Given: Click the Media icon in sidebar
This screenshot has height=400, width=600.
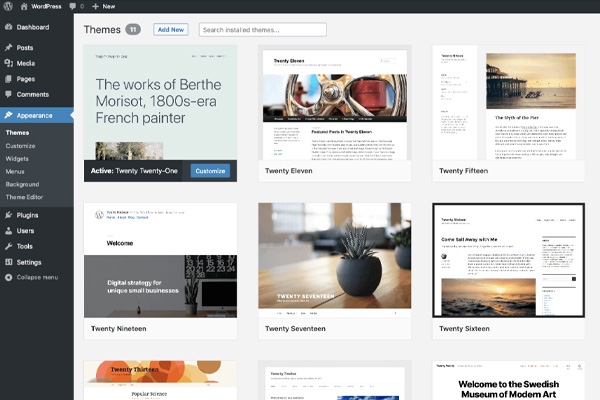Looking at the screenshot, I should coord(8,63).
